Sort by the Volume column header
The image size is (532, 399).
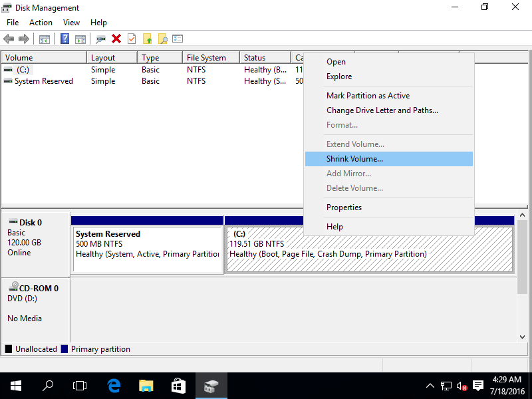pos(44,58)
